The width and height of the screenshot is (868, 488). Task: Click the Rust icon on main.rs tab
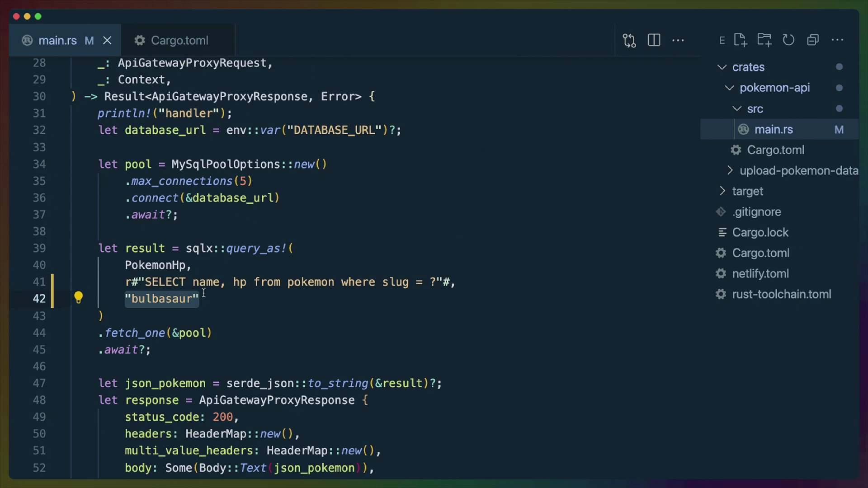click(27, 41)
